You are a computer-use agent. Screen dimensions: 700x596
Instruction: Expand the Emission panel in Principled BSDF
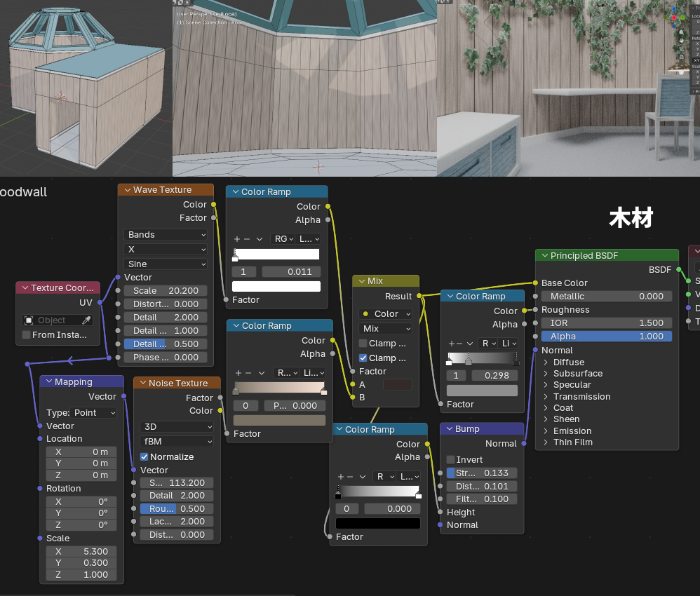point(547,431)
